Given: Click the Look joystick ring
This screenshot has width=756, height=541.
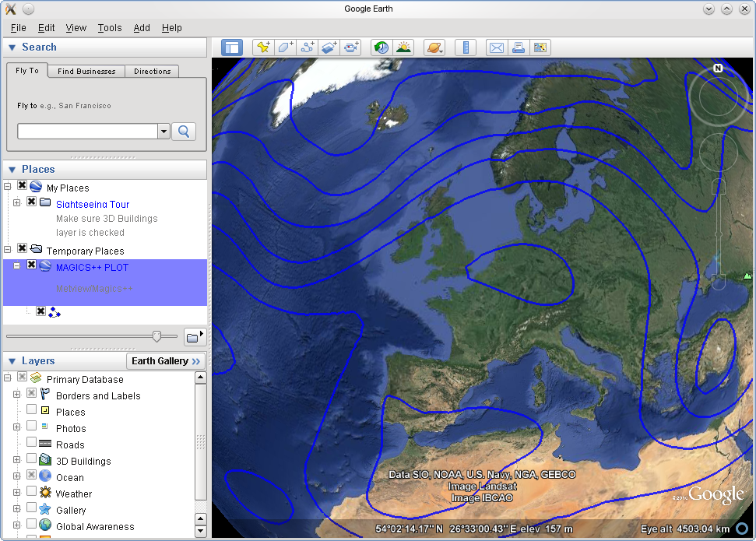Looking at the screenshot, I should [718, 96].
